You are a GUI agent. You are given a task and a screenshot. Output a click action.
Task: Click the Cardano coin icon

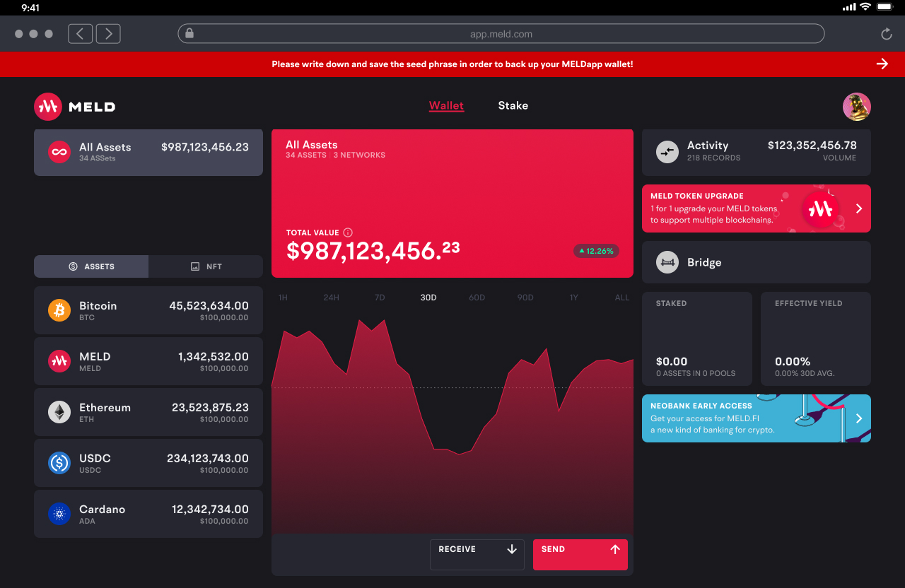59,514
